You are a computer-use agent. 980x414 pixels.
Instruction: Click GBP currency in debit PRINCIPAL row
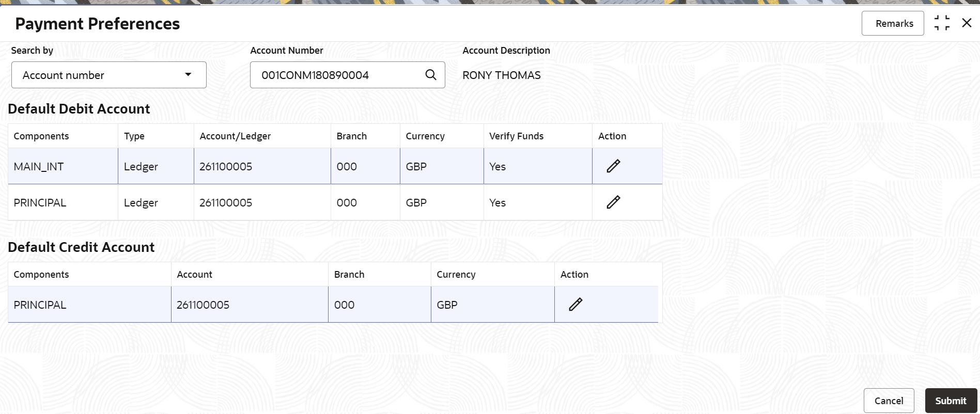click(416, 203)
